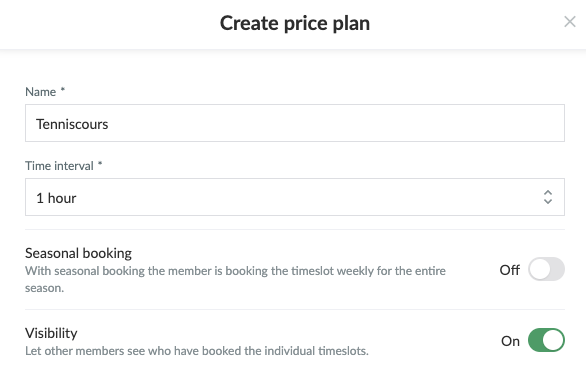Click the 1 hour selected value
586x377 pixels.
point(56,198)
